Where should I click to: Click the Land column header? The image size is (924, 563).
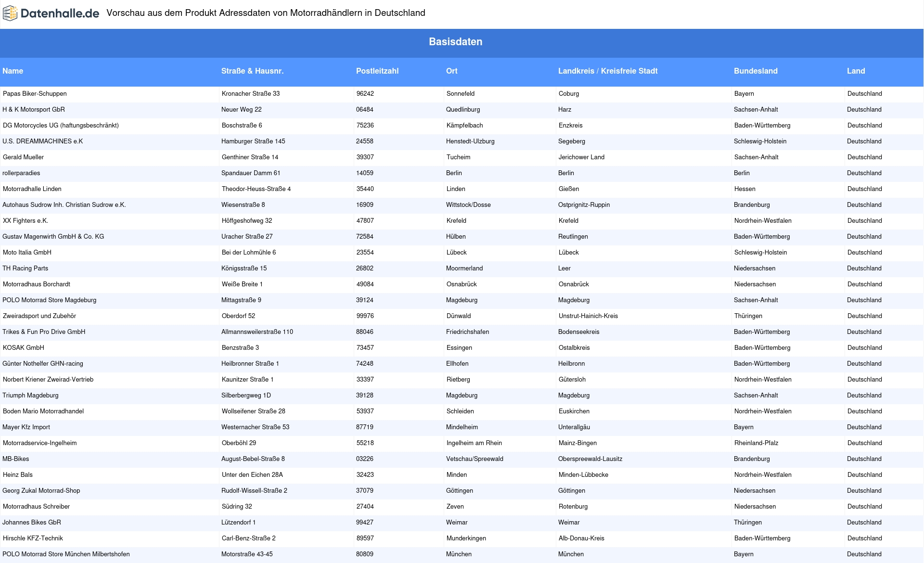point(856,71)
